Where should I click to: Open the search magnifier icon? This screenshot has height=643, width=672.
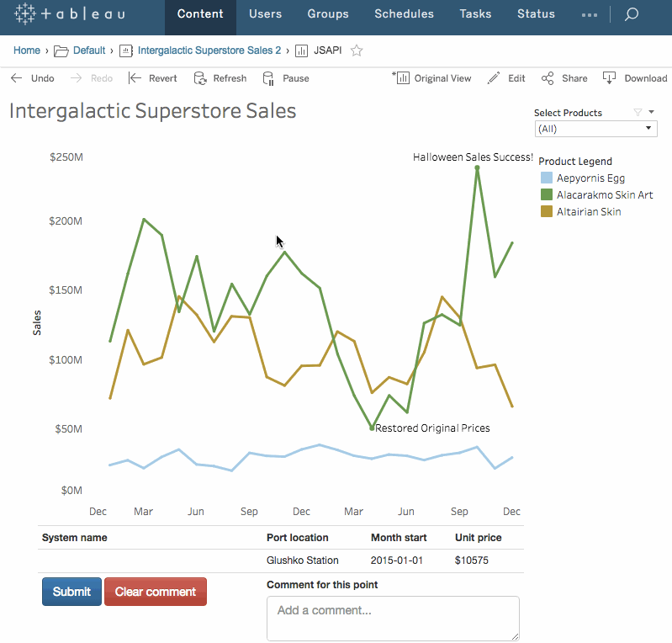[632, 14]
